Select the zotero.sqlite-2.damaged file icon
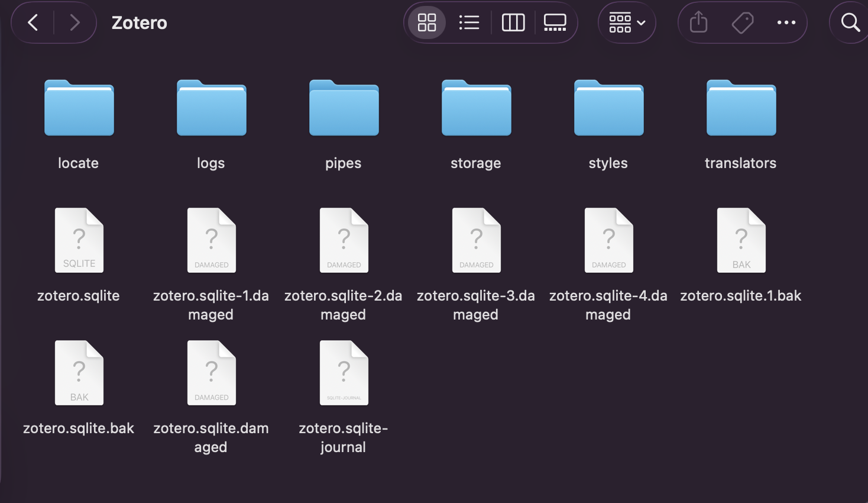868x503 pixels. click(x=344, y=240)
